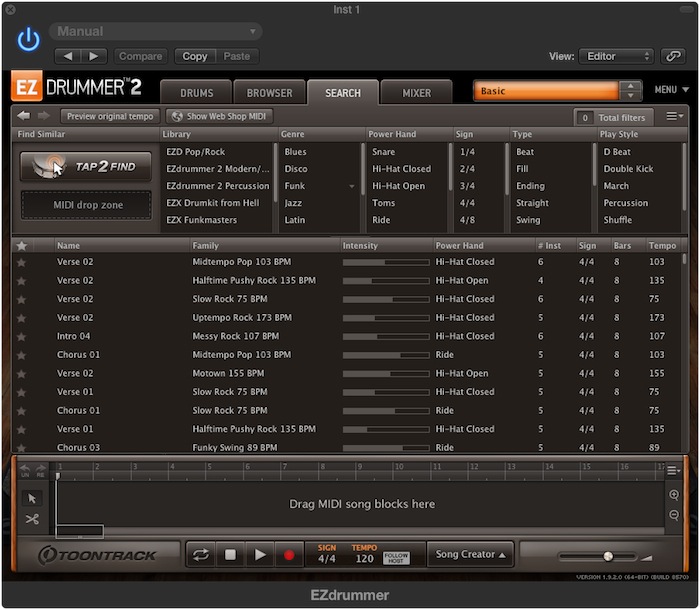Select EZX Drumkit from Hell library
This screenshot has height=610, width=700.
(x=212, y=203)
